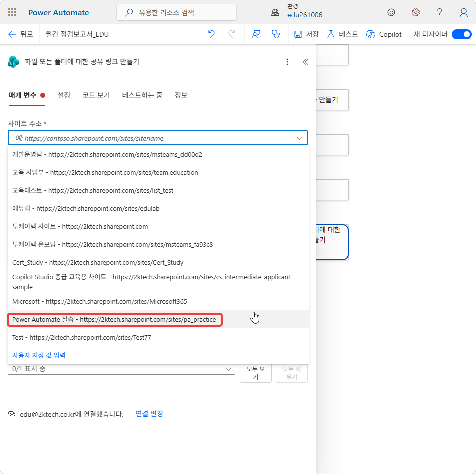Select the 투케이텍 사이트 option
Screen dimensions: 476x474
[158, 227]
